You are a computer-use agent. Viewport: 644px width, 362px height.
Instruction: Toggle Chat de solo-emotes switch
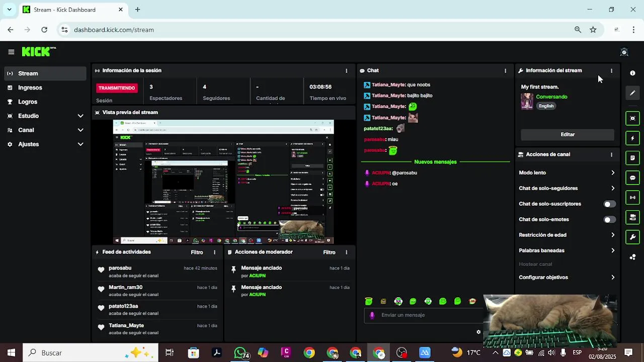[x=609, y=220]
